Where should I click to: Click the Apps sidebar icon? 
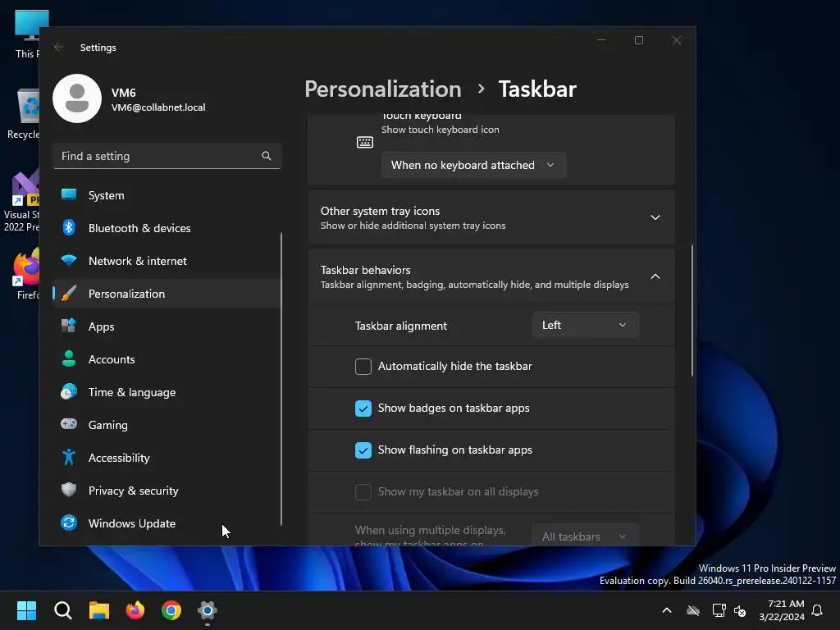[69, 326]
